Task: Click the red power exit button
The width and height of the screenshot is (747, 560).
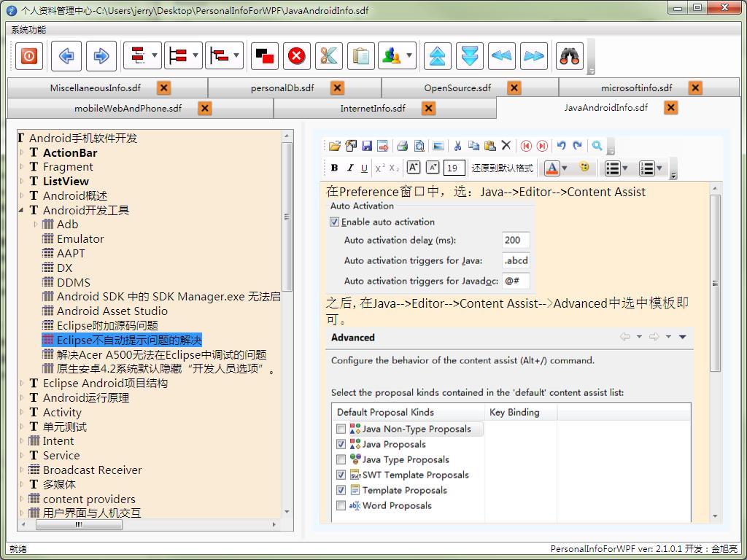Action: pos(29,55)
